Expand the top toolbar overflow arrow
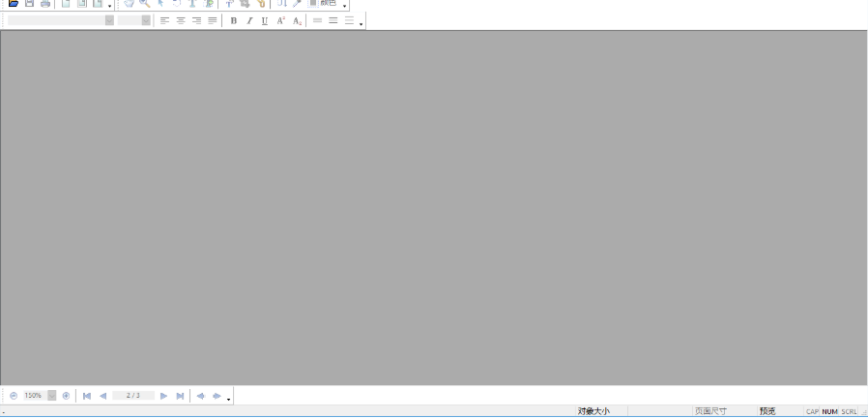This screenshot has height=419, width=868. click(344, 6)
